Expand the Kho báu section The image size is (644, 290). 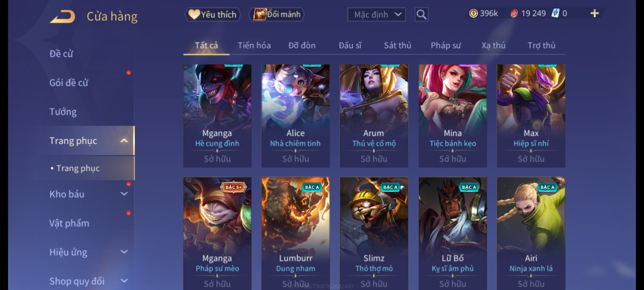tap(124, 194)
